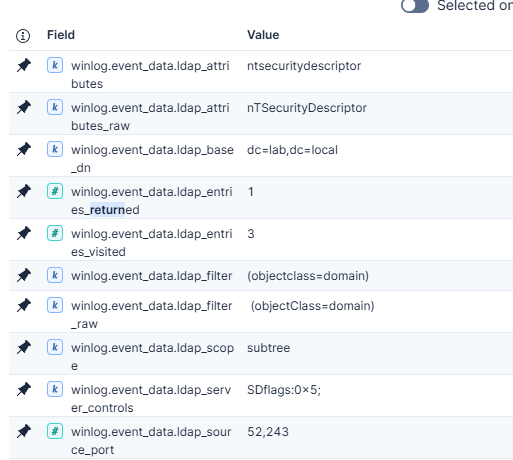Viewport: 513px width, 460px height.
Task: Click keyword type icon for ldap_server_controls
Action: click(55, 389)
